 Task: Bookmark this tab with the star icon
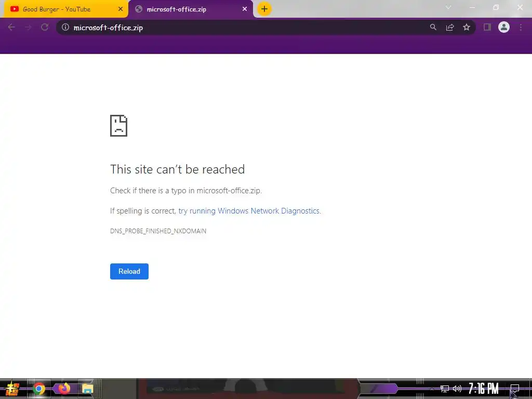[x=467, y=27]
